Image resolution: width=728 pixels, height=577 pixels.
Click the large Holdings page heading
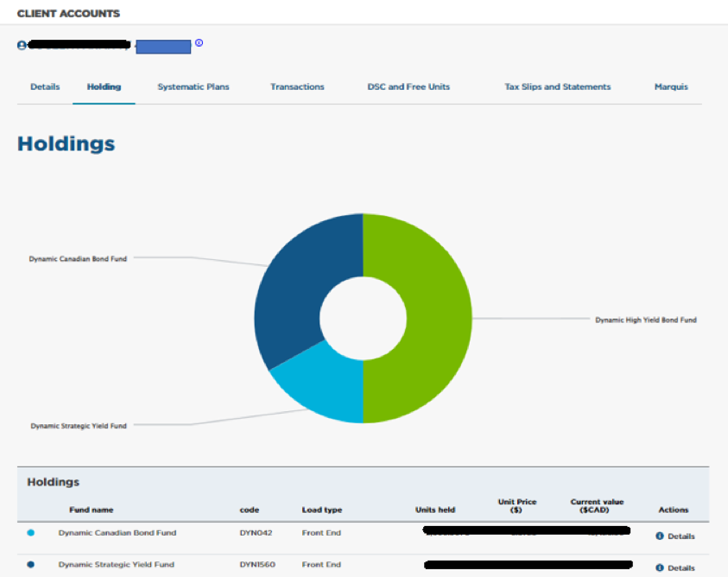[66, 143]
